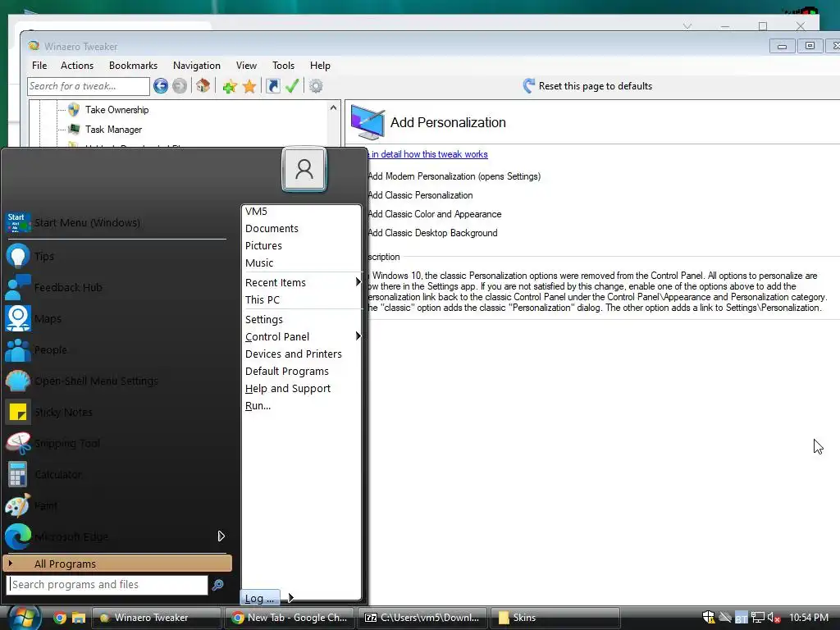840x630 pixels.
Task: Apply changes using the green checkmark icon
Action: pos(292,85)
